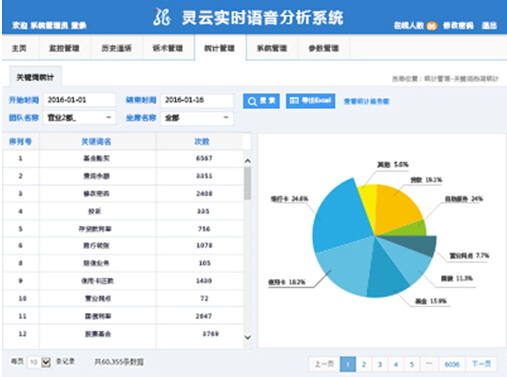Click the table icon on the export Excel button
This screenshot has width=507, height=377.
coord(294,100)
